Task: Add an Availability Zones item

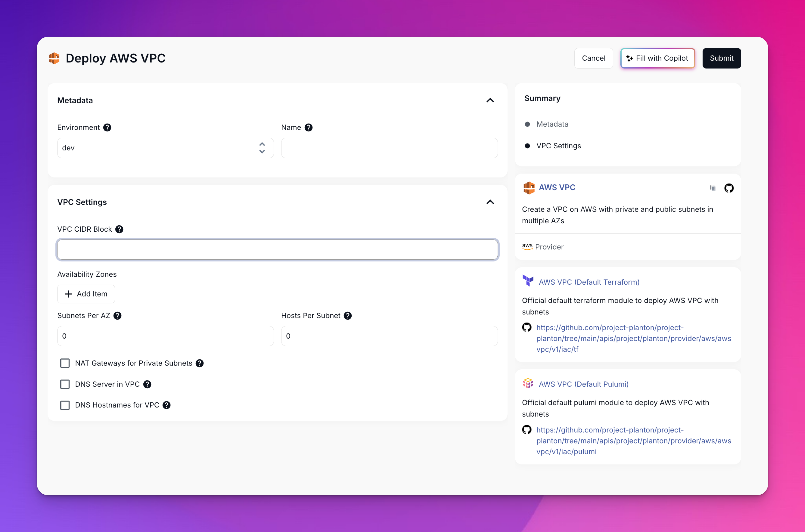Action: (x=86, y=294)
